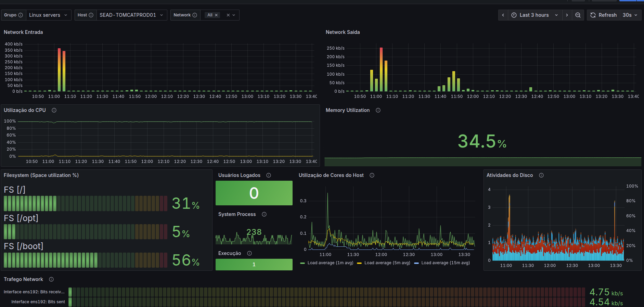Click the Filesystem (Space utilization %) panel title
Screen dimensions: 644x307
click(41, 175)
